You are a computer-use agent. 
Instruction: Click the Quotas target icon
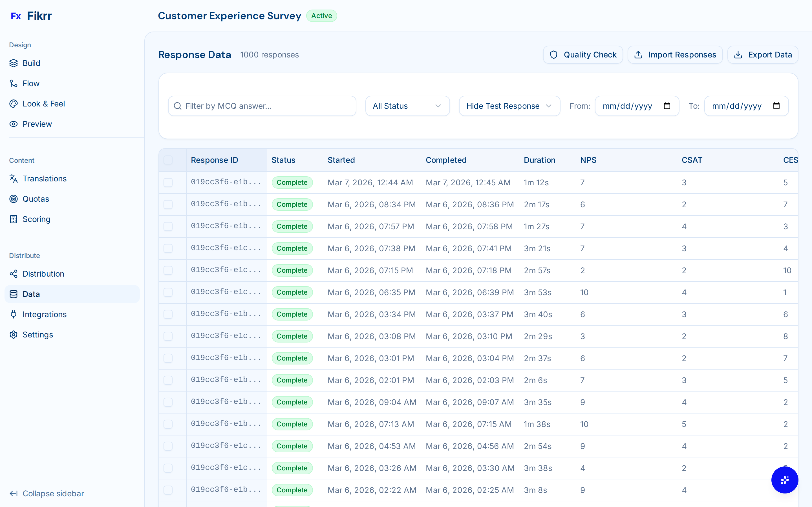14,199
